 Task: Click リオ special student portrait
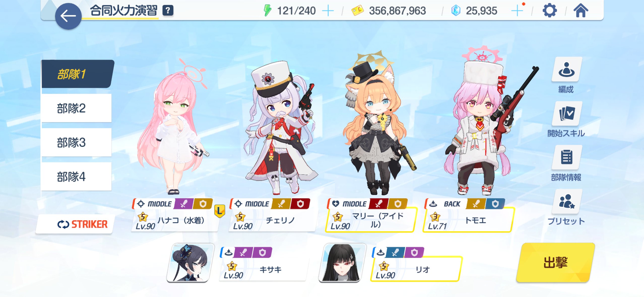[x=342, y=262]
